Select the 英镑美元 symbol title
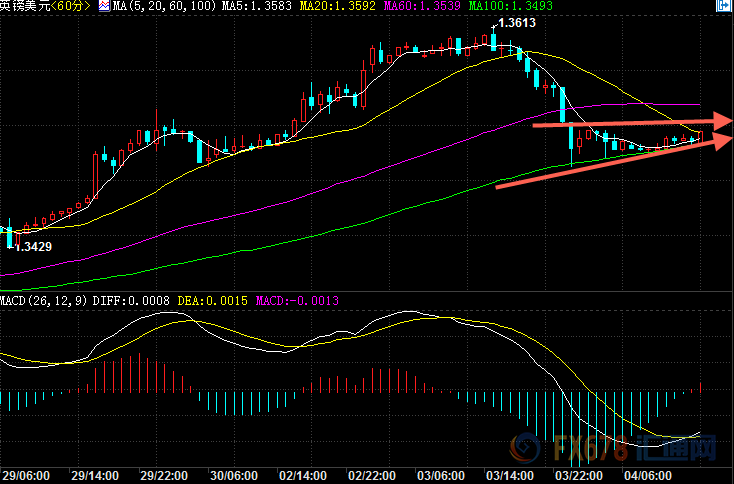The width and height of the screenshot is (734, 484). pos(24,6)
